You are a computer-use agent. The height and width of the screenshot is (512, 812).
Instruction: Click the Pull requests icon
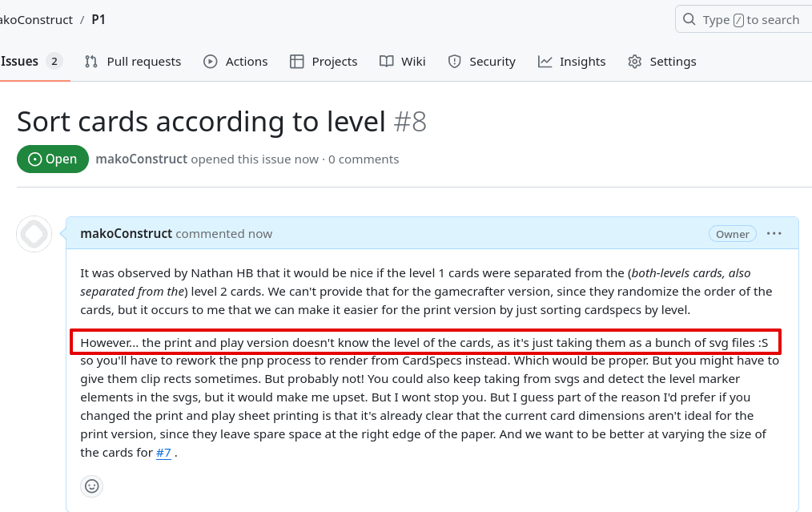click(91, 62)
